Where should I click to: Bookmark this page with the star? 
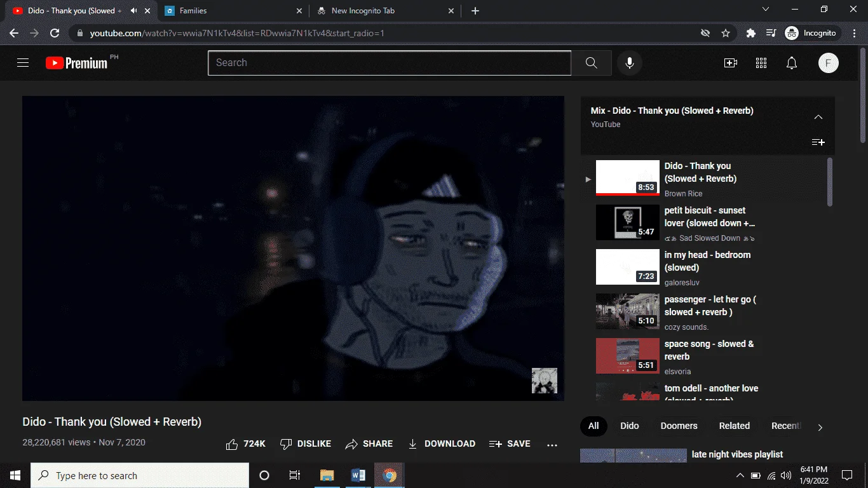pyautogui.click(x=726, y=33)
